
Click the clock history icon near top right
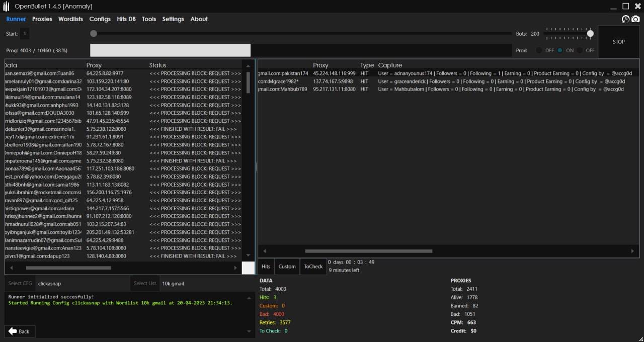(x=625, y=19)
